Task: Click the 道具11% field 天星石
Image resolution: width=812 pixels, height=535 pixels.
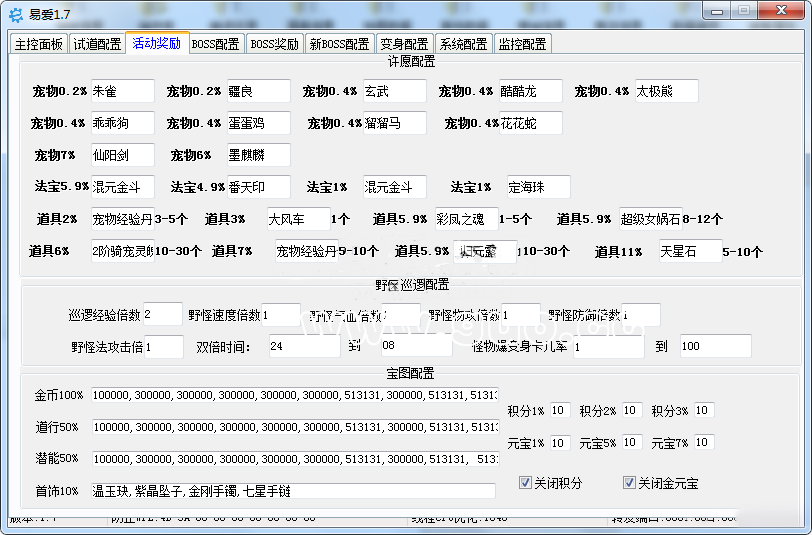Action: [x=691, y=251]
